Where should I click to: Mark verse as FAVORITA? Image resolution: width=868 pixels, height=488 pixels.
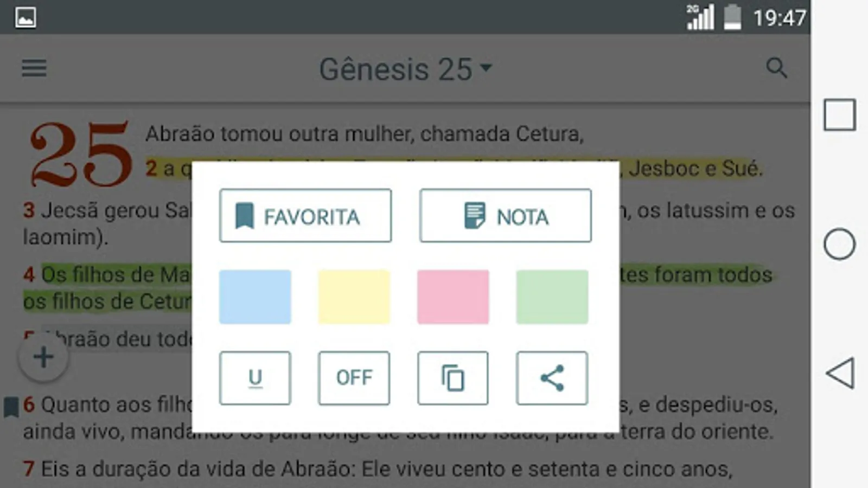coord(305,216)
